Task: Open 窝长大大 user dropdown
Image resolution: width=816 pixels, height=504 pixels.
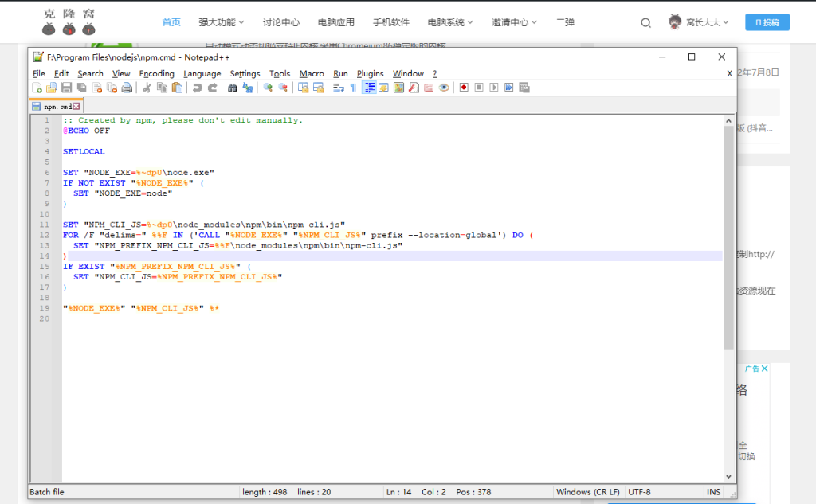Action: click(699, 22)
